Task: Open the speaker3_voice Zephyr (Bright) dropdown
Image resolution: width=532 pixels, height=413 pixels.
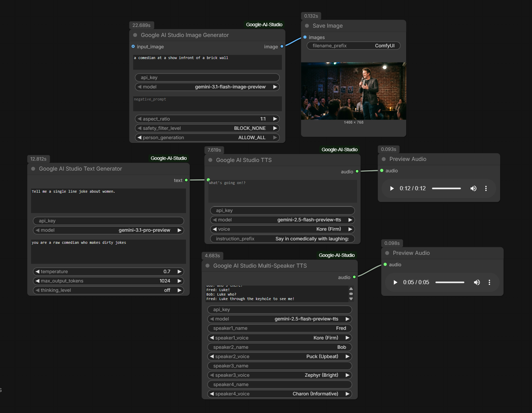Action: (x=279, y=375)
